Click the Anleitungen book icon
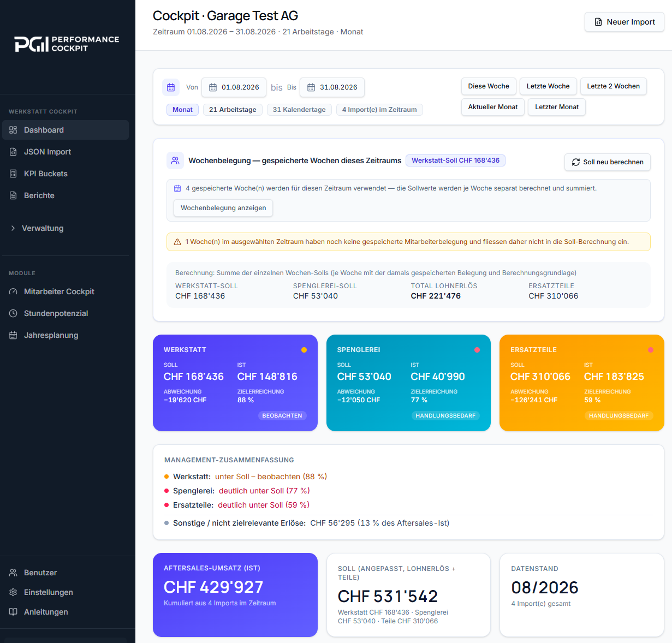 [13, 612]
